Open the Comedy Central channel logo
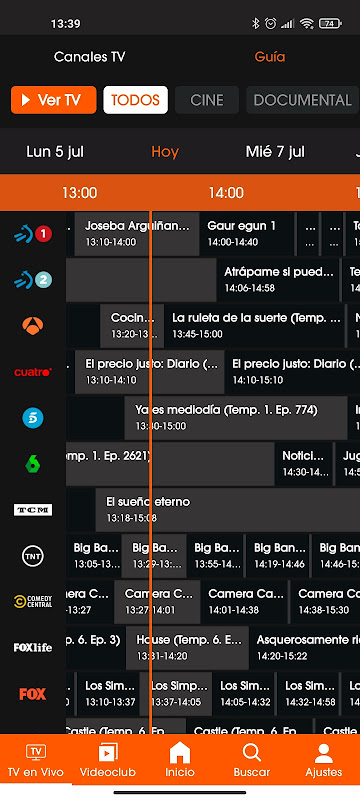360x800 pixels. (x=33, y=602)
